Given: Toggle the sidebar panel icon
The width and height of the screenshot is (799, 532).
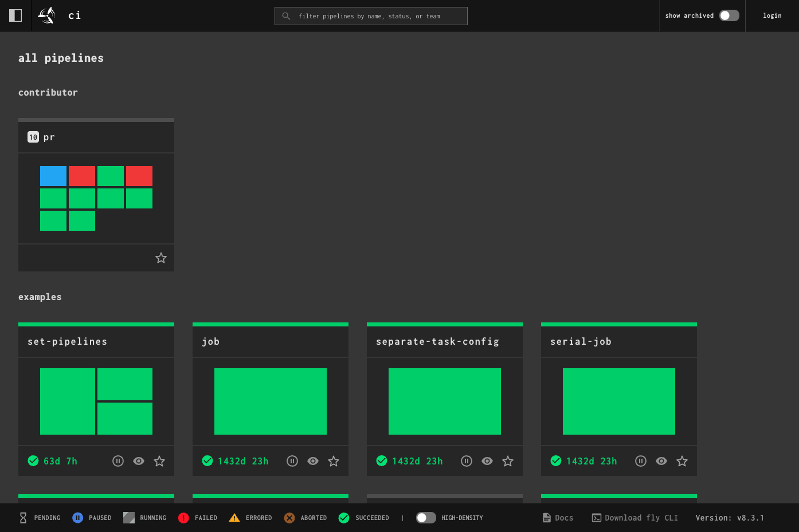Looking at the screenshot, I should 15,15.
